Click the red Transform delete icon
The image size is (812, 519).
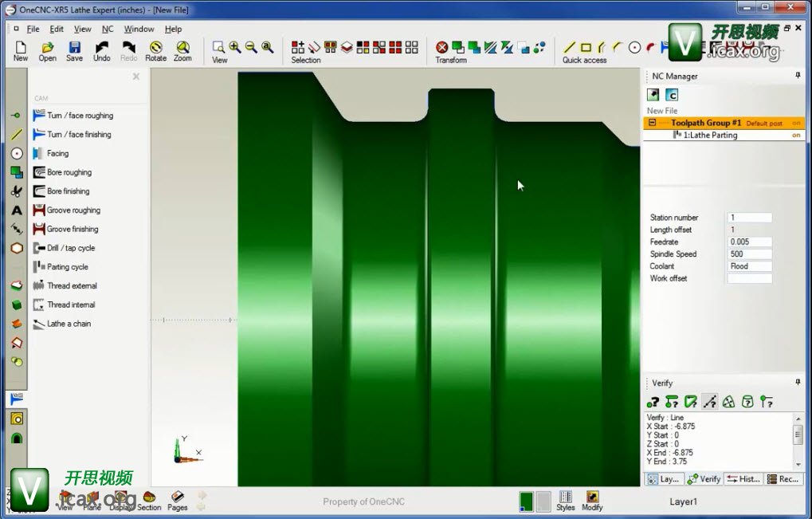point(441,47)
